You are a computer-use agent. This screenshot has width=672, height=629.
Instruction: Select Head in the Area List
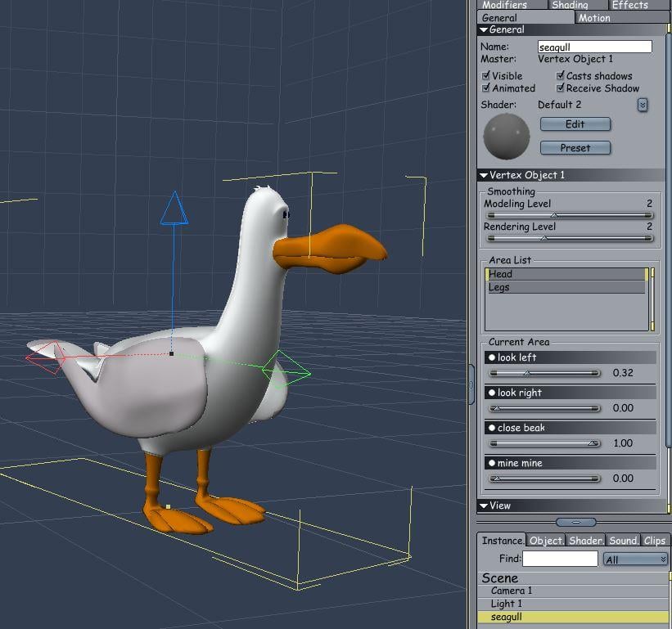pos(566,274)
